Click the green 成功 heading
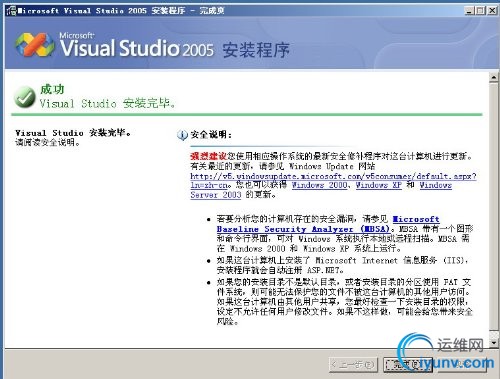Screen dimensions: 500x379 (x=52, y=89)
